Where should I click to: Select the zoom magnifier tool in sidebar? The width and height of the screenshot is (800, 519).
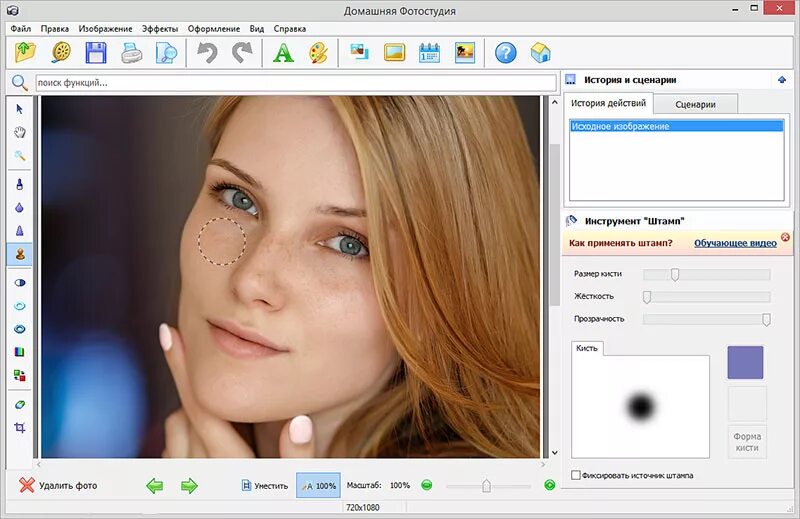coord(19,156)
